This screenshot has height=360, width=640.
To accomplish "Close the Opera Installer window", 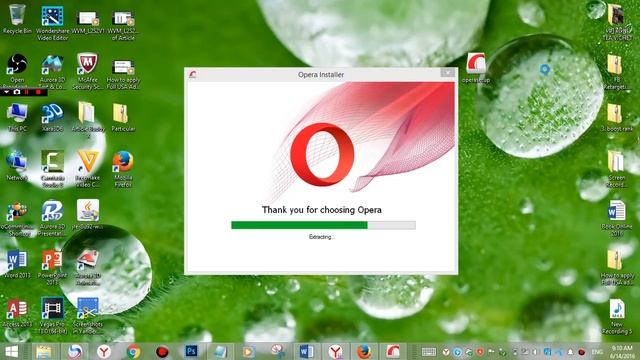I will [x=447, y=72].
